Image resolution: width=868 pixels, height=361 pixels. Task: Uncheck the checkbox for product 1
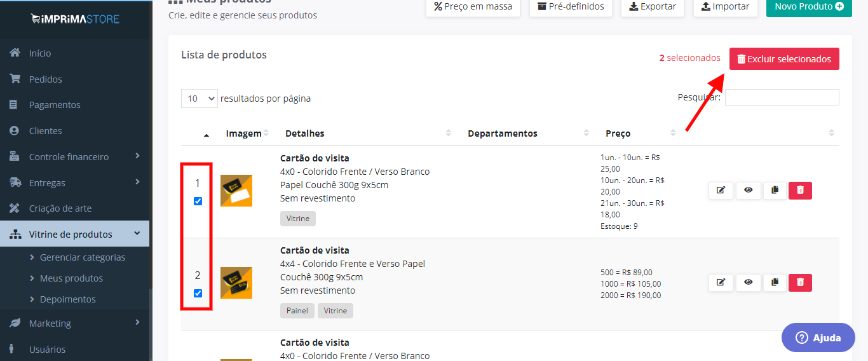tap(198, 201)
